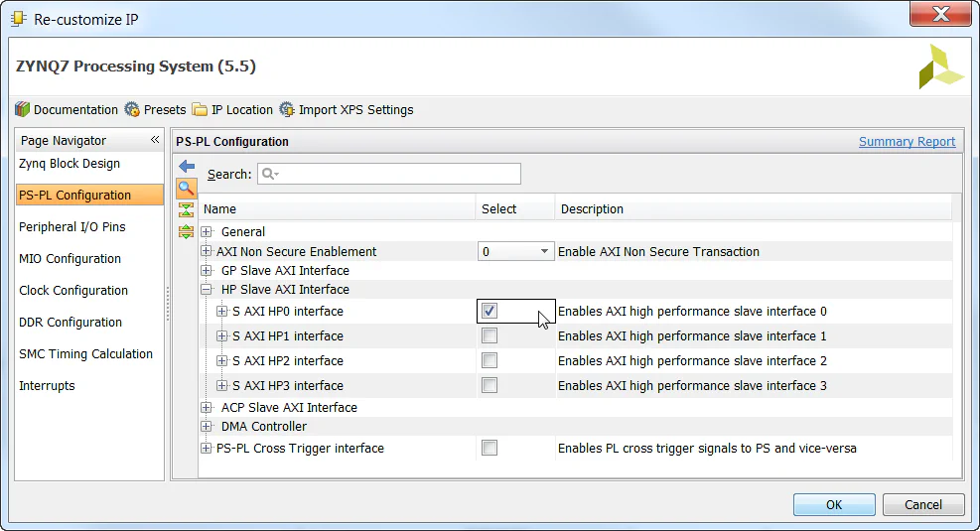
Task: Collapse the HP Slave AXI Interface node
Action: [x=207, y=289]
